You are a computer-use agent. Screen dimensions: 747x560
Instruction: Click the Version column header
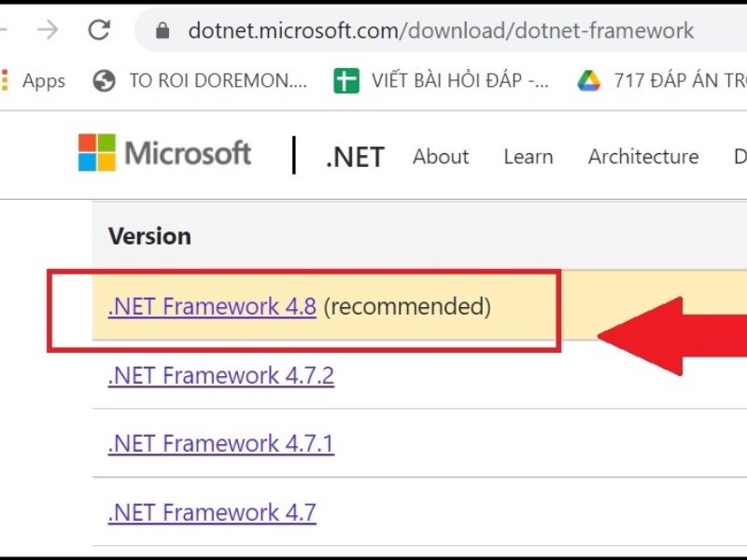(149, 236)
